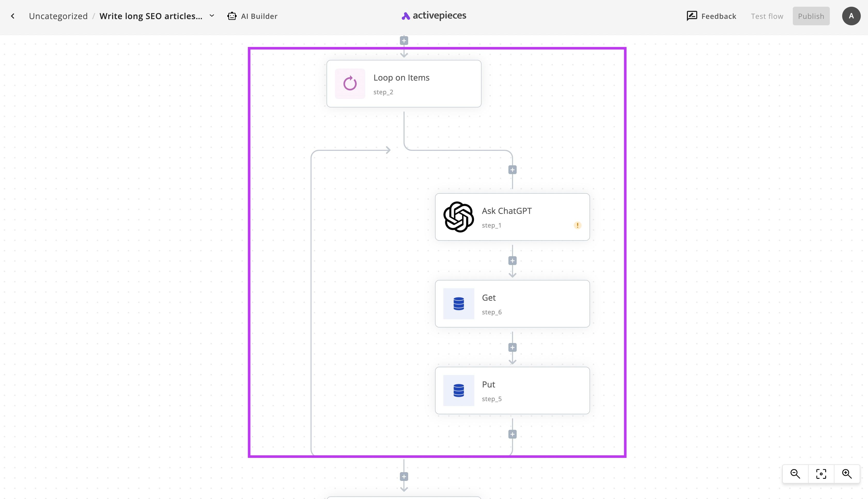Select the Put storage step
This screenshot has height=499, width=868.
click(512, 390)
